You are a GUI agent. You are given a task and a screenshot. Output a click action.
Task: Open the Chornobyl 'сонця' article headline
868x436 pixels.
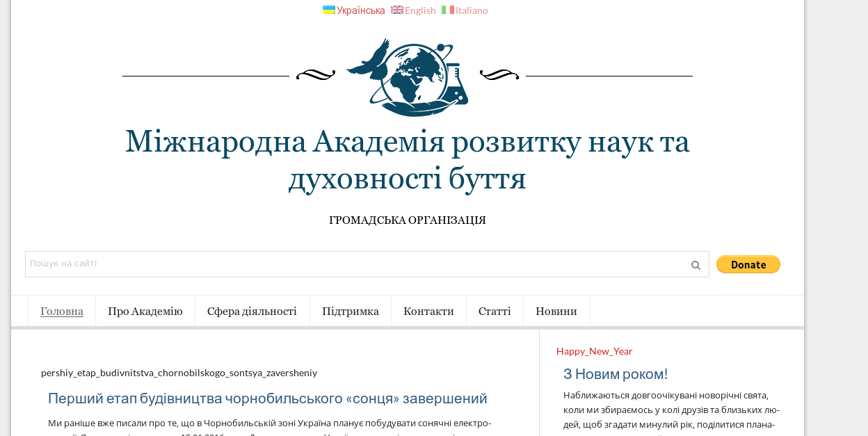coord(267,398)
